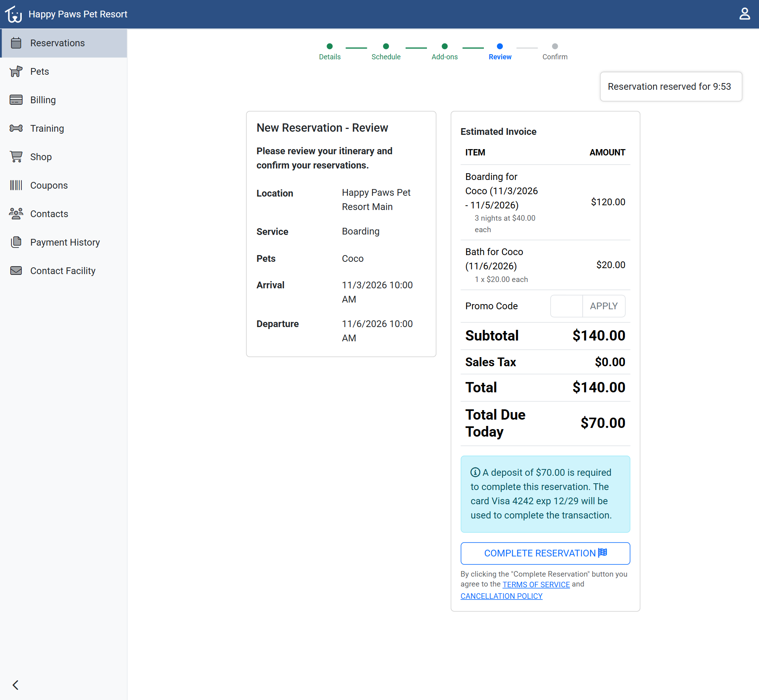Apply the promo code
The height and width of the screenshot is (700, 759).
click(x=604, y=306)
